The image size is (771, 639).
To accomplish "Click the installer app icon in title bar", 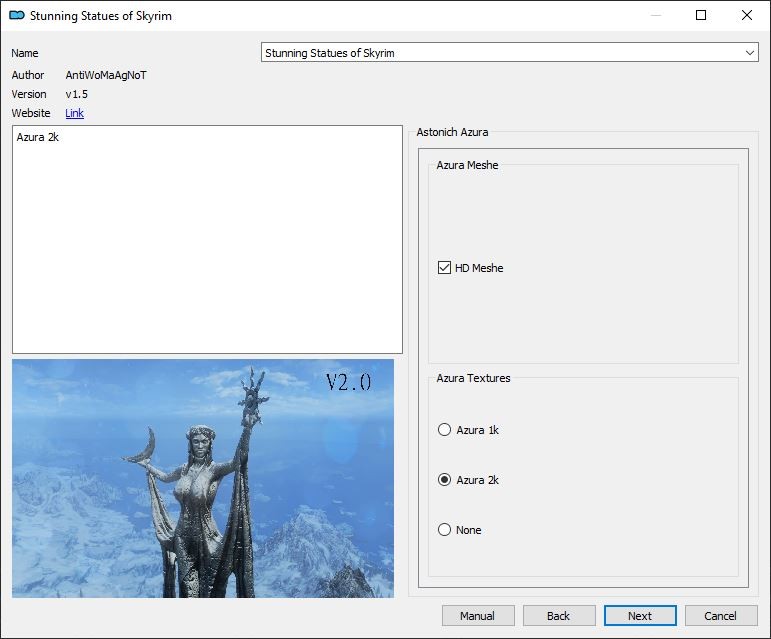I will coord(17,16).
